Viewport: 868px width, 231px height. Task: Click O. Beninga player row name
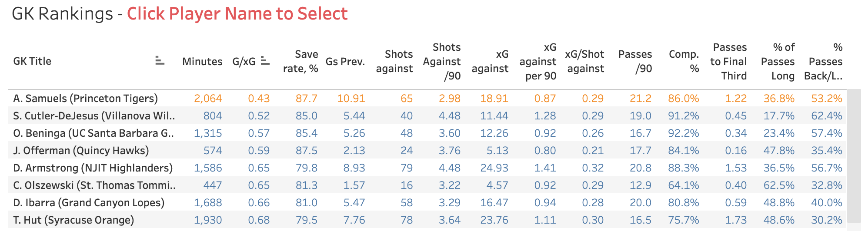tap(93, 133)
